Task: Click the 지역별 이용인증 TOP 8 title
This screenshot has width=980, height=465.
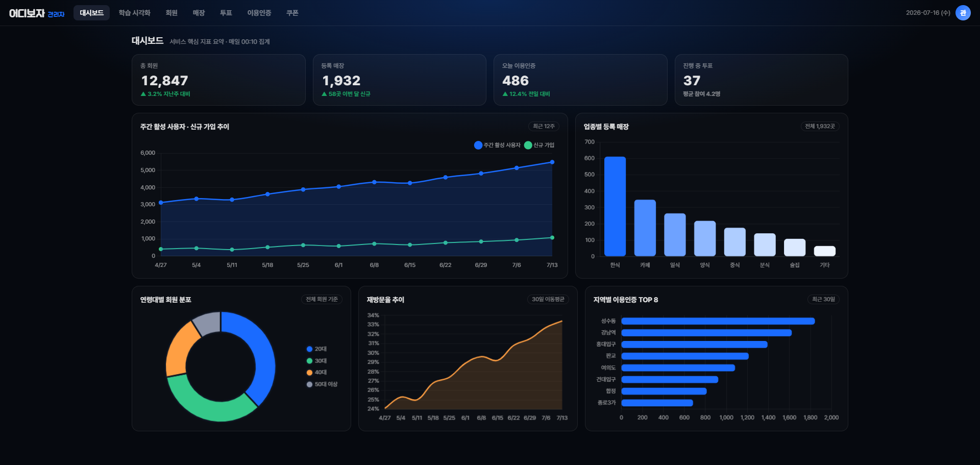Action: coord(626,300)
